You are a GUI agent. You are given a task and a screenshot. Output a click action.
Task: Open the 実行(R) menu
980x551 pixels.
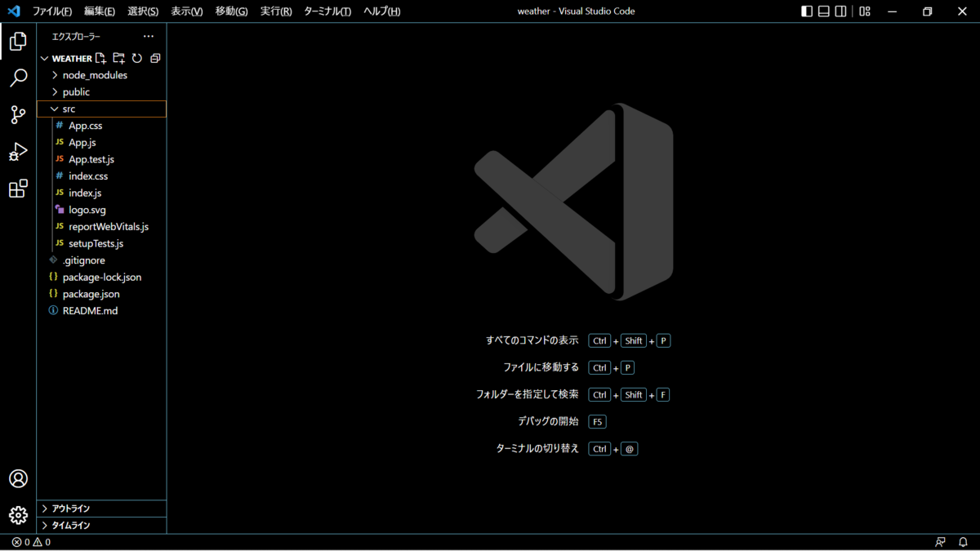pyautogui.click(x=276, y=11)
